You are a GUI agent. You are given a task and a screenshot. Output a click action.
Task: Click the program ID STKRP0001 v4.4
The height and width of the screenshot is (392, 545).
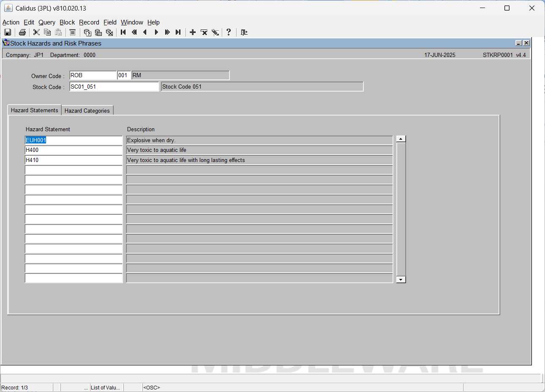point(504,55)
